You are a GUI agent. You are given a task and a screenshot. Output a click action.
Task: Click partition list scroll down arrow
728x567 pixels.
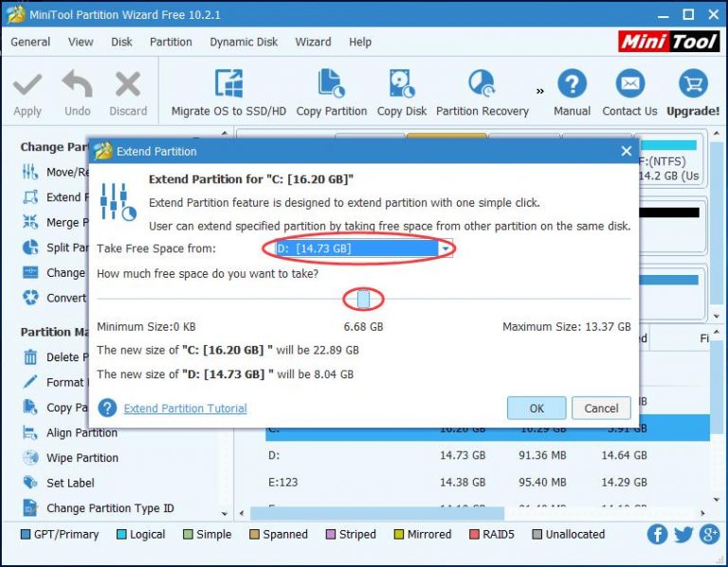point(717,500)
